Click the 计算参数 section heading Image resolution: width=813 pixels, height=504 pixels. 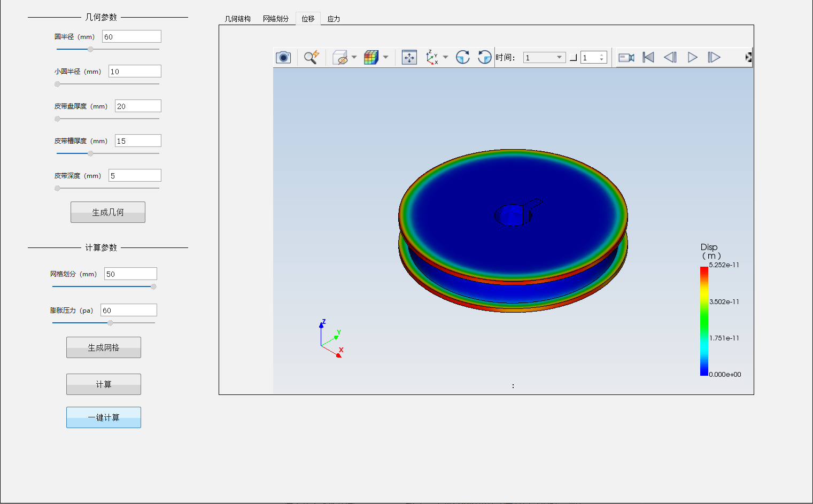[101, 247]
